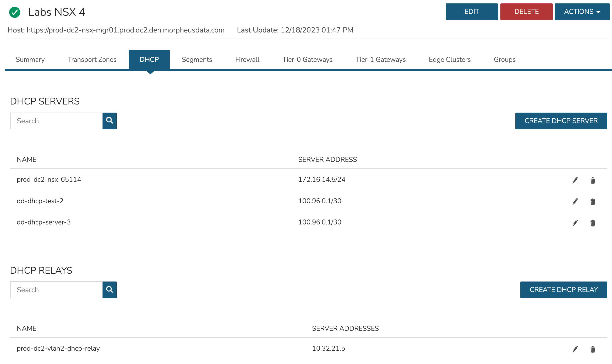The height and width of the screenshot is (364, 612).
Task: Open the Actions dropdown menu
Action: point(582,12)
